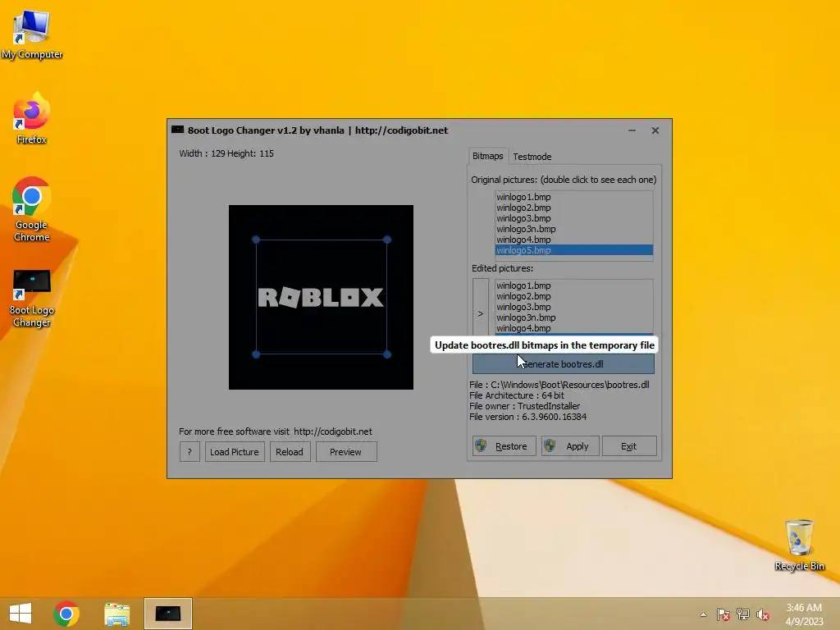Click the ROBLOX logo image preview
This screenshot has width=840, height=630.
coord(321,297)
